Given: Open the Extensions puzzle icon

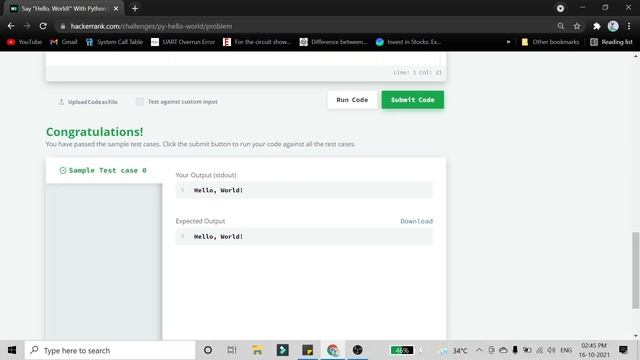Looking at the screenshot, I should tap(597, 26).
